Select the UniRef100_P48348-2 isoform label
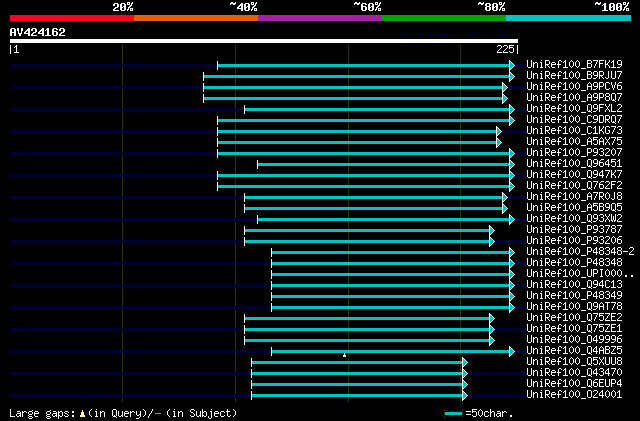This screenshot has height=421, width=640. (x=580, y=252)
